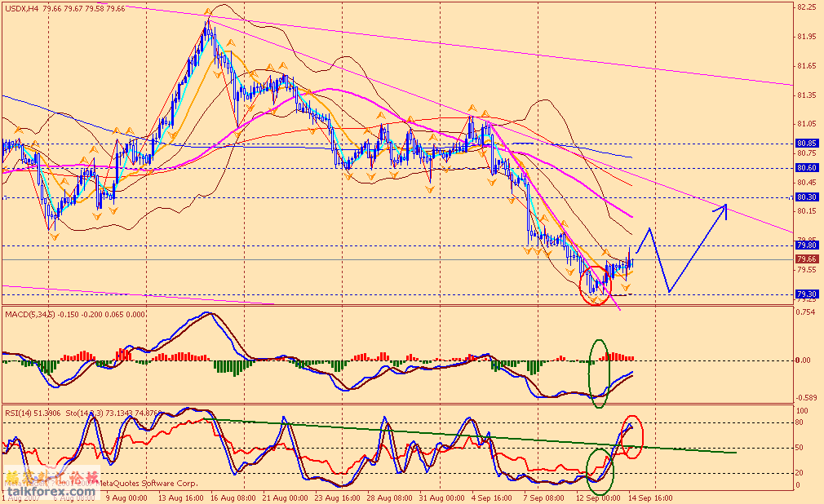Select the -0.589 MACD scale value

806,398
